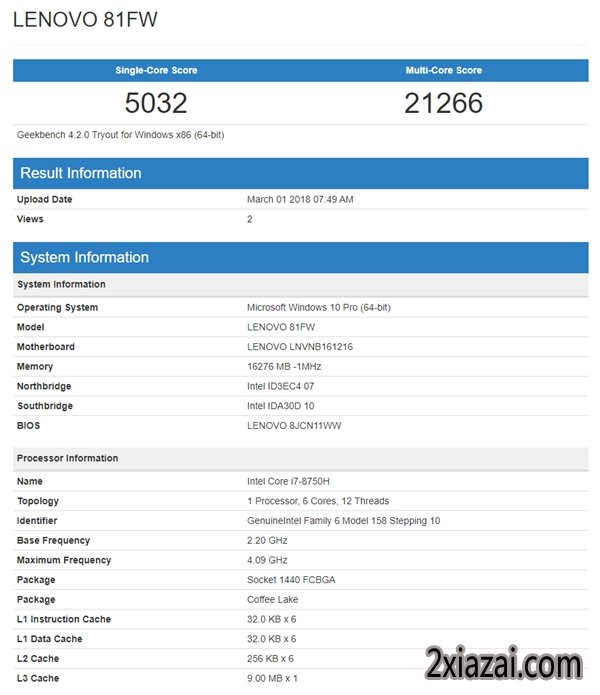Select the Single-Core Score header

point(156,70)
